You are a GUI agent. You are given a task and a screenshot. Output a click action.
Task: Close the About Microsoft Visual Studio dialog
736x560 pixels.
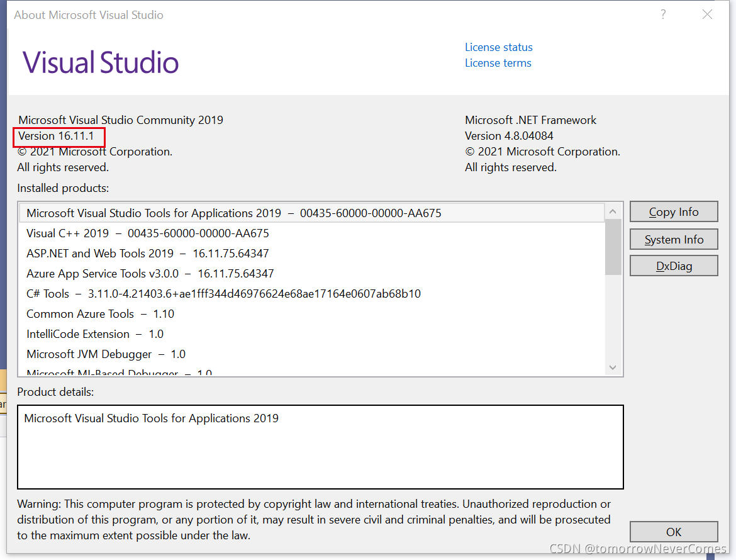[x=707, y=14]
